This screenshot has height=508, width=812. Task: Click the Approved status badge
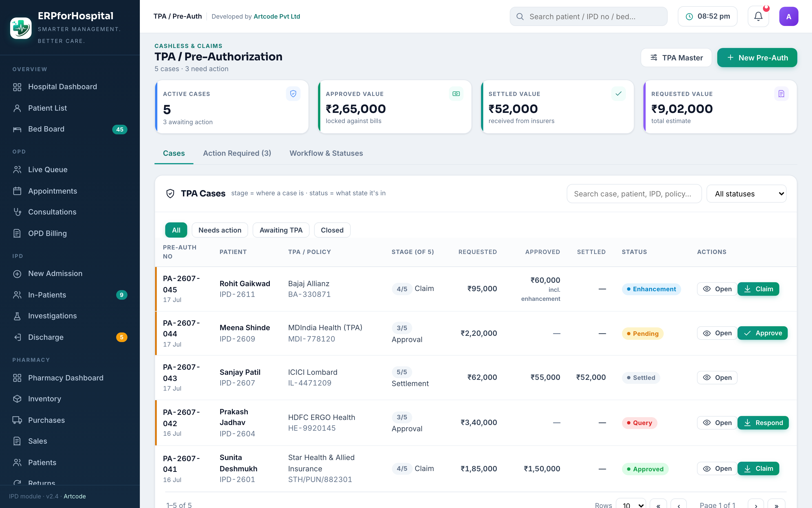[645, 469]
